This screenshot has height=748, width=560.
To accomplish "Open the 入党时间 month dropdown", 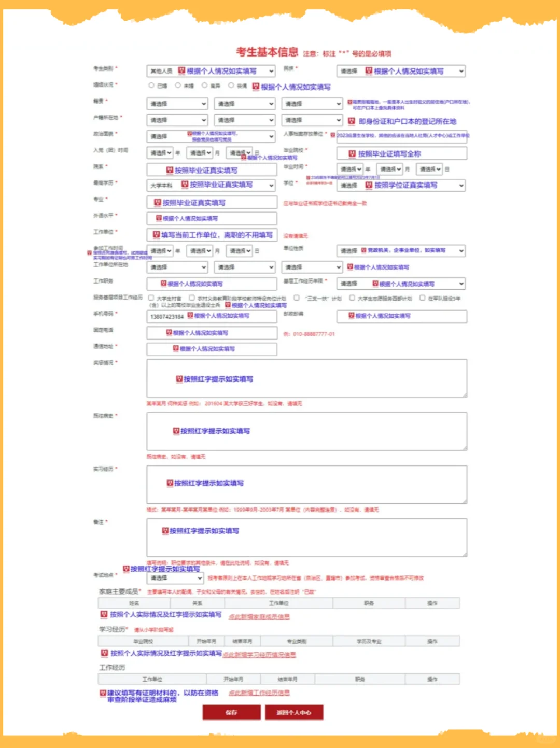I will click(200, 153).
